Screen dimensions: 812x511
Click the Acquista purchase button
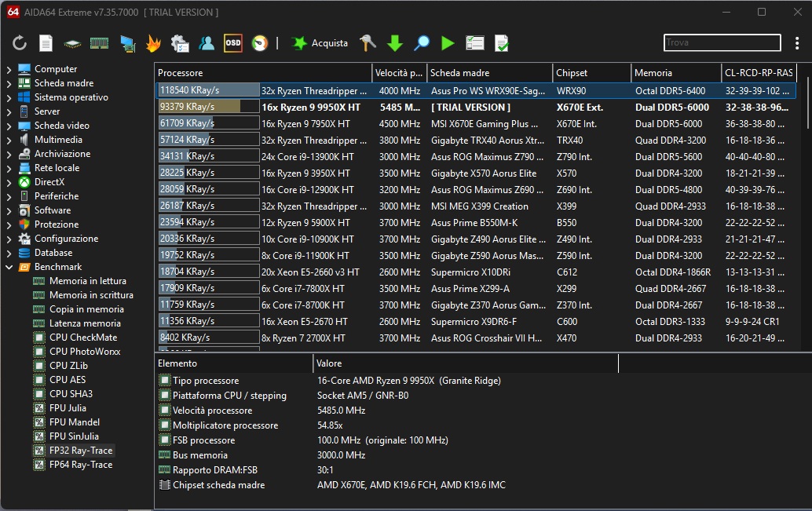click(x=320, y=43)
